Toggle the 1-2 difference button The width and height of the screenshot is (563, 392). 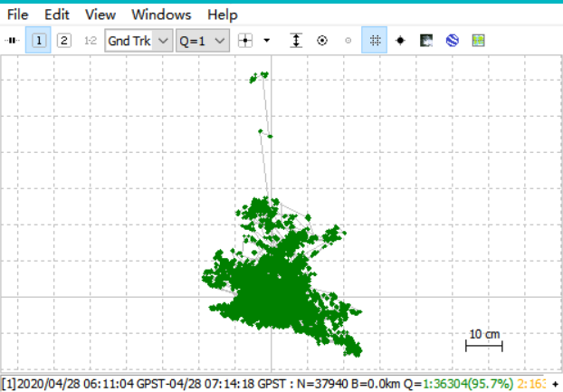(91, 40)
